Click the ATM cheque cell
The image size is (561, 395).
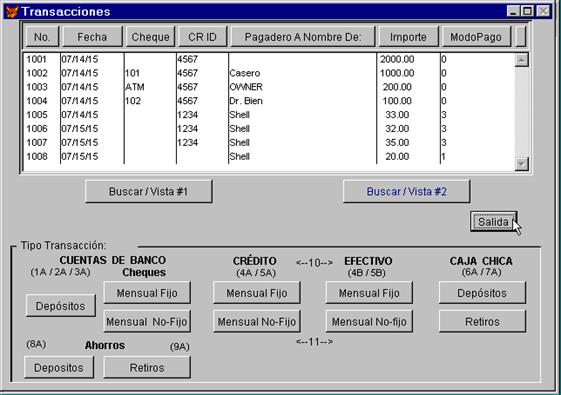point(135,87)
